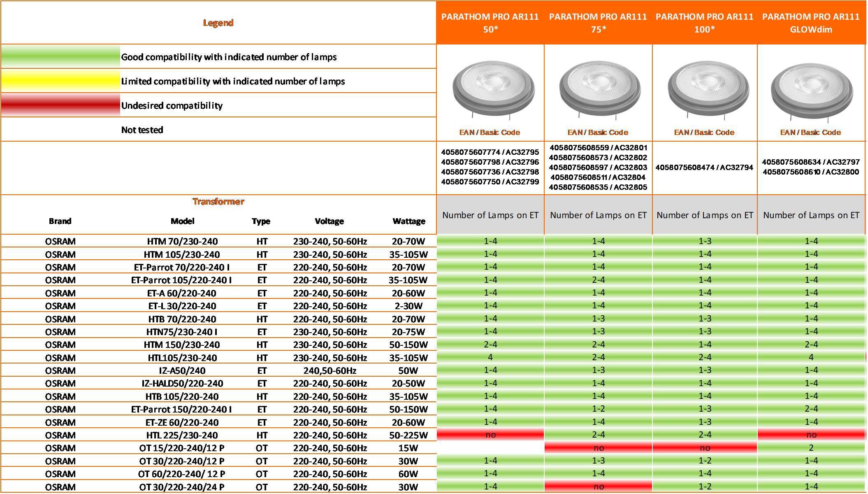Click the 'Not tested' legend label
Image resolution: width=868 pixels, height=494 pixels.
point(142,130)
